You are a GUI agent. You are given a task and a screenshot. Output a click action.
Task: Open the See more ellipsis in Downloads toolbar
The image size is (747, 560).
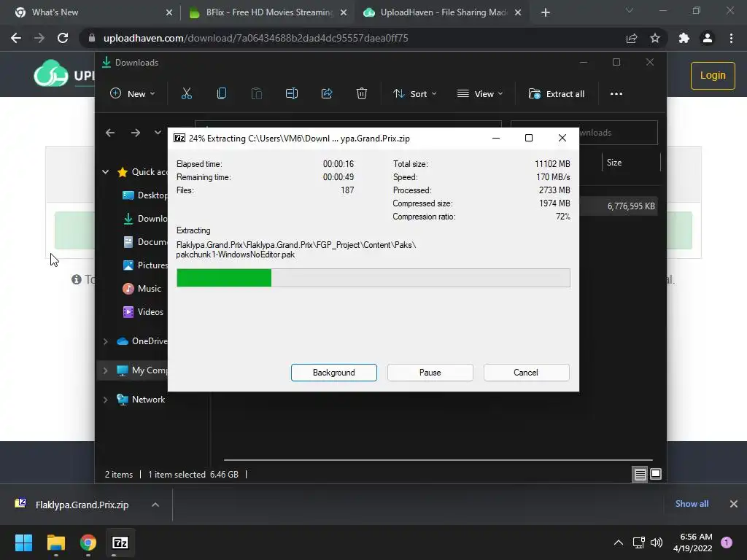(x=616, y=94)
